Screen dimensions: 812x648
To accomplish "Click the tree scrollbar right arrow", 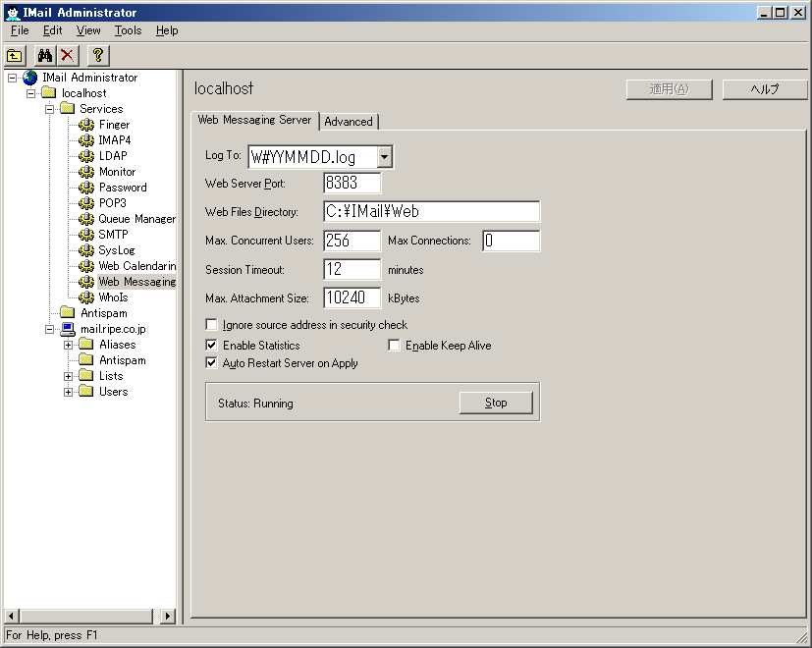I will click(x=167, y=616).
